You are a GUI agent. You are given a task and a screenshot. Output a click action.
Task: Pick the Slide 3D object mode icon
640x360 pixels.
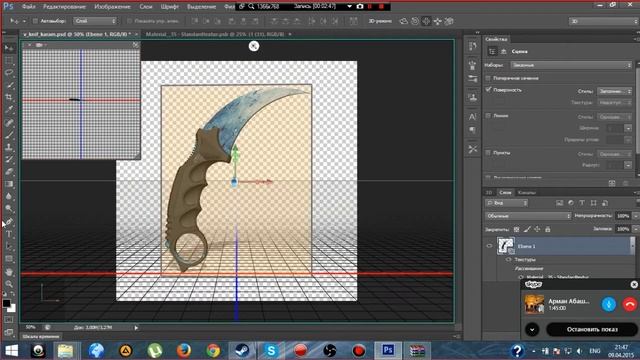[438, 21]
